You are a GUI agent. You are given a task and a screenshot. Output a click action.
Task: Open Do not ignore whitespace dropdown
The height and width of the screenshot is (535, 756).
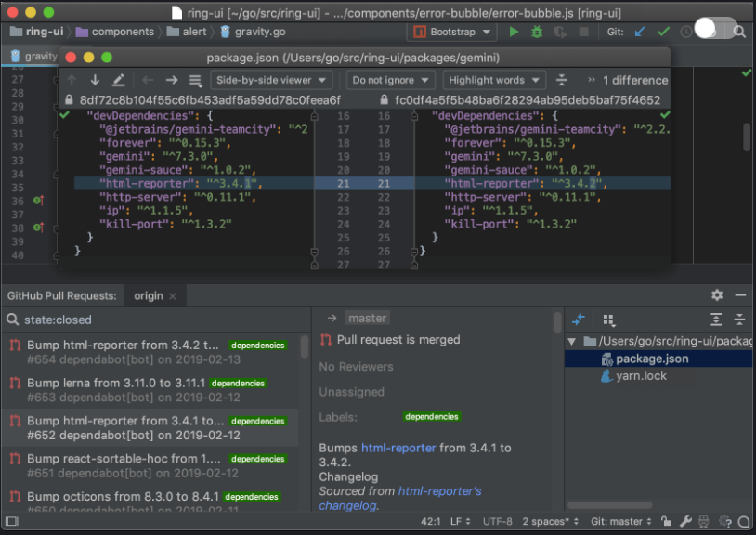click(x=390, y=80)
